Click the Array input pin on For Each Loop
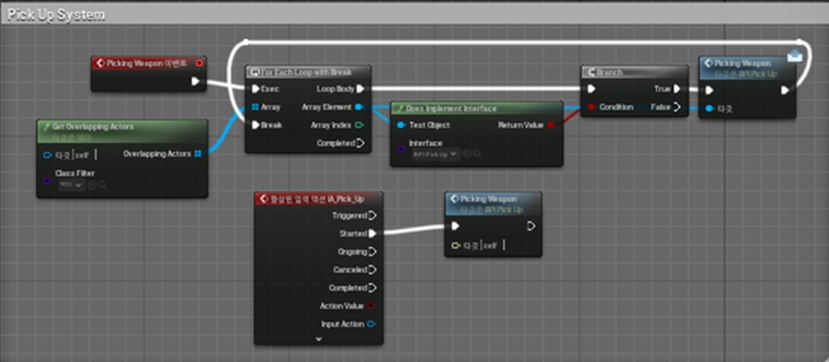Image resolution: width=829 pixels, height=362 pixels. pyautogui.click(x=256, y=107)
